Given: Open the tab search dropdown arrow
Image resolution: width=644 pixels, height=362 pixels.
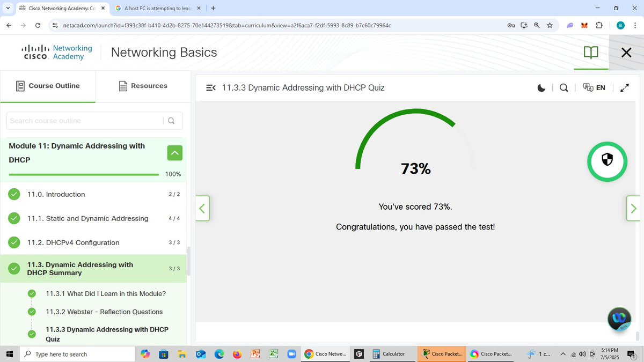Looking at the screenshot, I should tap(8, 8).
